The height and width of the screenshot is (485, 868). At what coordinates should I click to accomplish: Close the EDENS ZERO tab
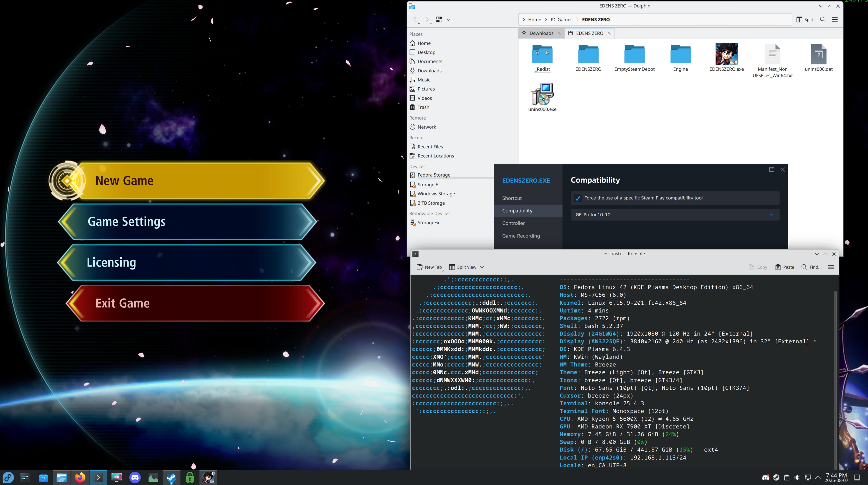(609, 33)
